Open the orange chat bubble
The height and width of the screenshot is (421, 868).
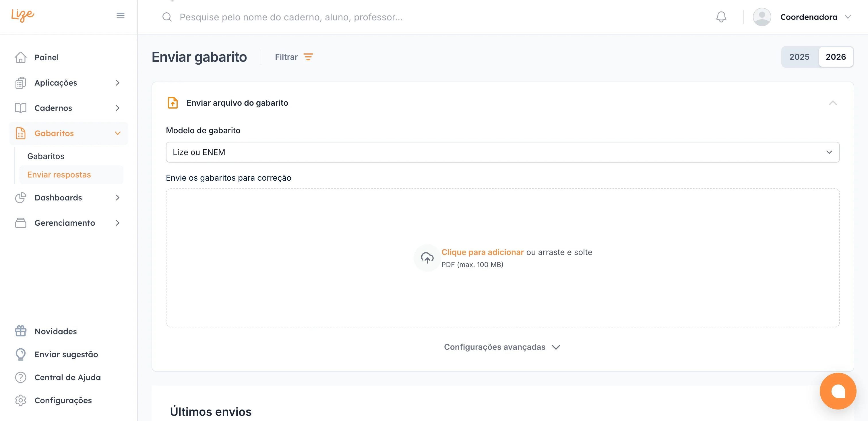coord(838,391)
